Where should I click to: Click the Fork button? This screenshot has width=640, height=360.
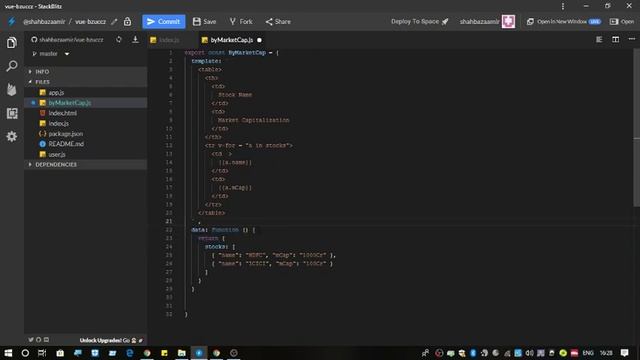[x=241, y=22]
